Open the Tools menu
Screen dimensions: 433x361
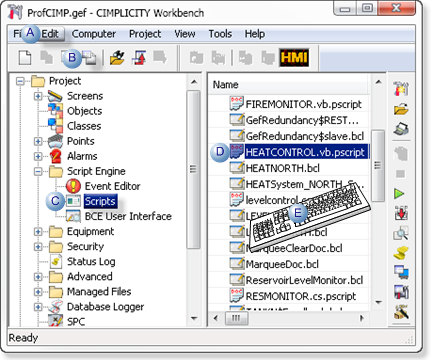tap(220, 34)
